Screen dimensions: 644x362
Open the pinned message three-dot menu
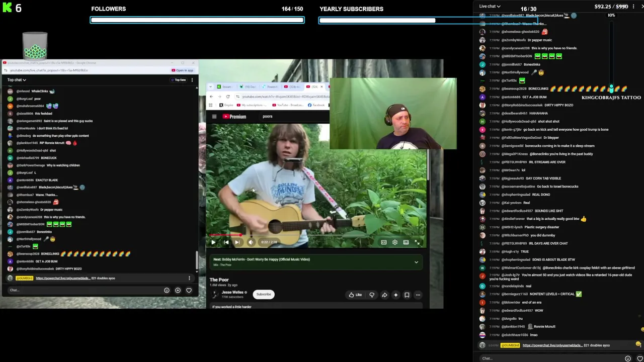(x=190, y=278)
